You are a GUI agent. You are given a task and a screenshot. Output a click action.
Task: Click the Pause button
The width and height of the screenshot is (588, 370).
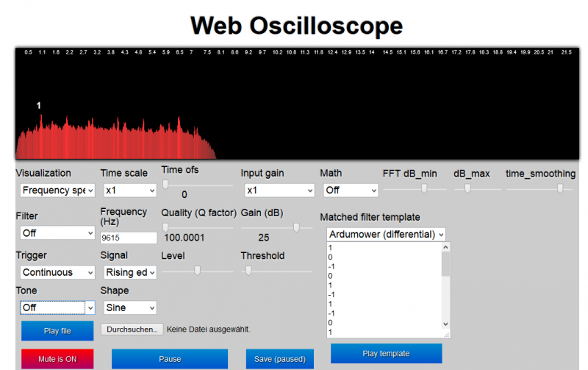170,359
